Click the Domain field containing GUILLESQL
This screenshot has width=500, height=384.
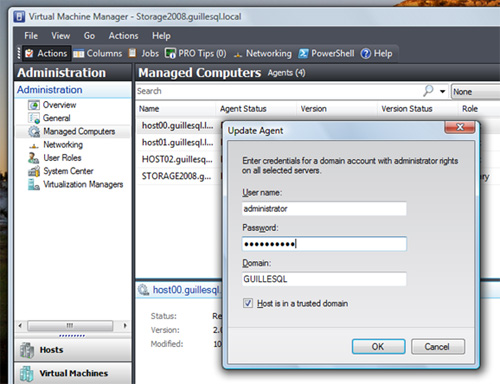click(324, 279)
